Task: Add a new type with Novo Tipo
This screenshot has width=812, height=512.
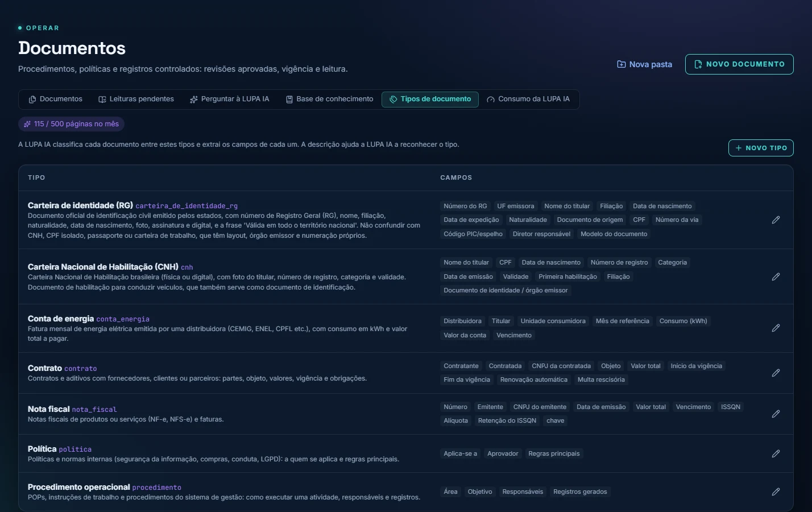Action: coord(761,148)
